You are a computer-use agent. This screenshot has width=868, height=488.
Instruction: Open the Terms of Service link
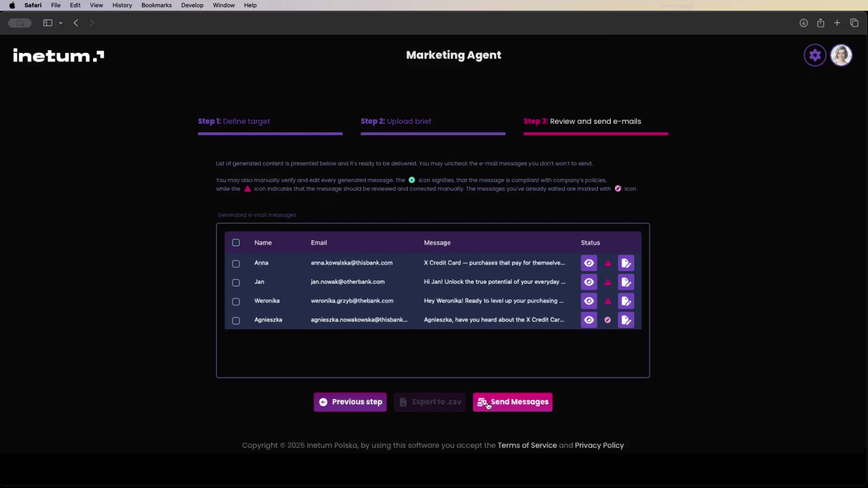pos(527,445)
